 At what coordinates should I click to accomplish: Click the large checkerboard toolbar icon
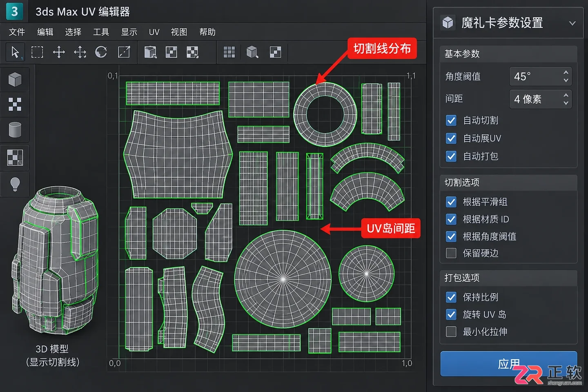[x=192, y=52]
